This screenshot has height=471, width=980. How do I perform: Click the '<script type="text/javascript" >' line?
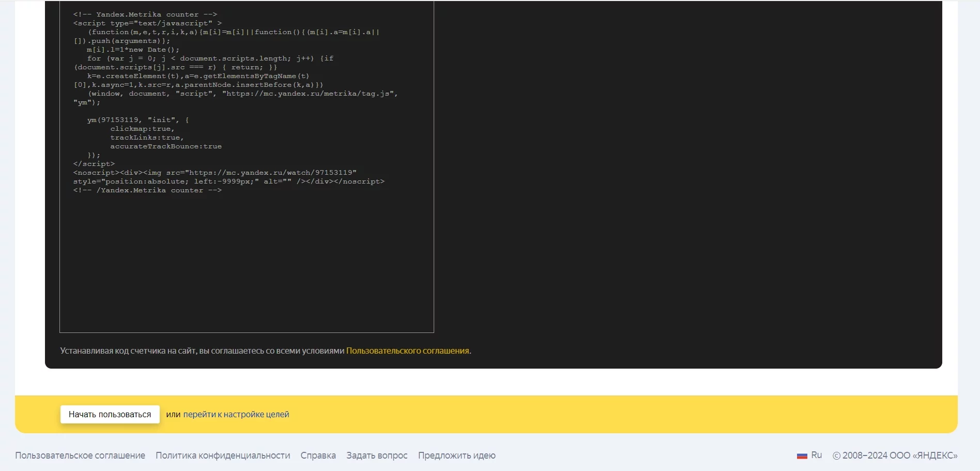(147, 23)
